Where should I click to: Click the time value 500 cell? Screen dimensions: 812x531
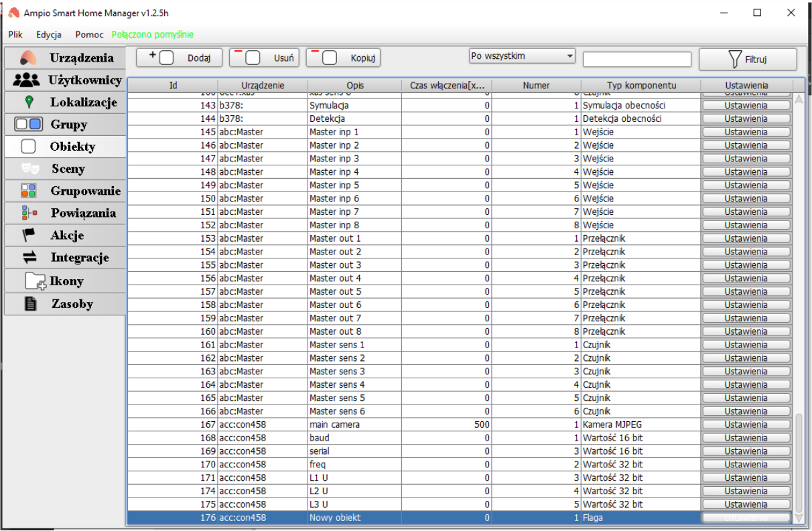(x=447, y=425)
